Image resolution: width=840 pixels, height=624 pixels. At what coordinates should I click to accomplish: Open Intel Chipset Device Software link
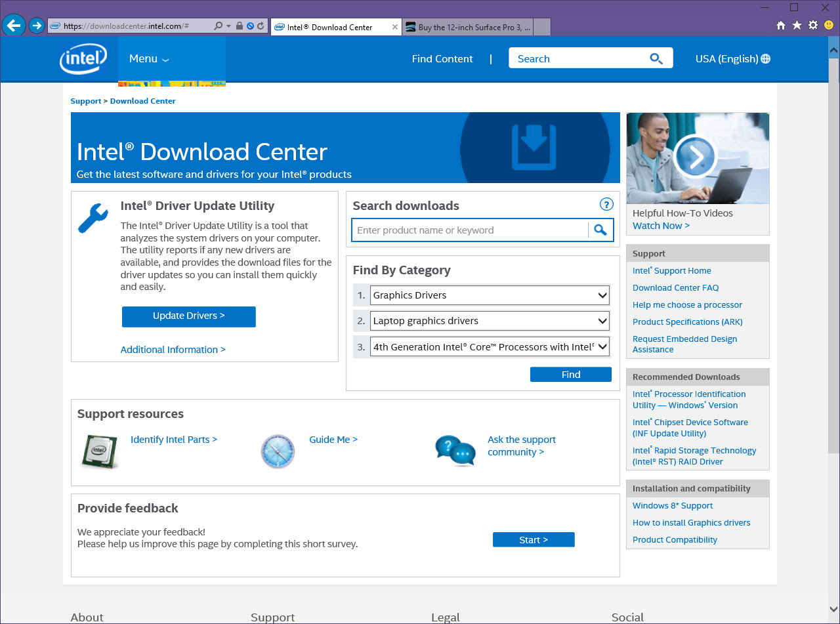point(690,428)
